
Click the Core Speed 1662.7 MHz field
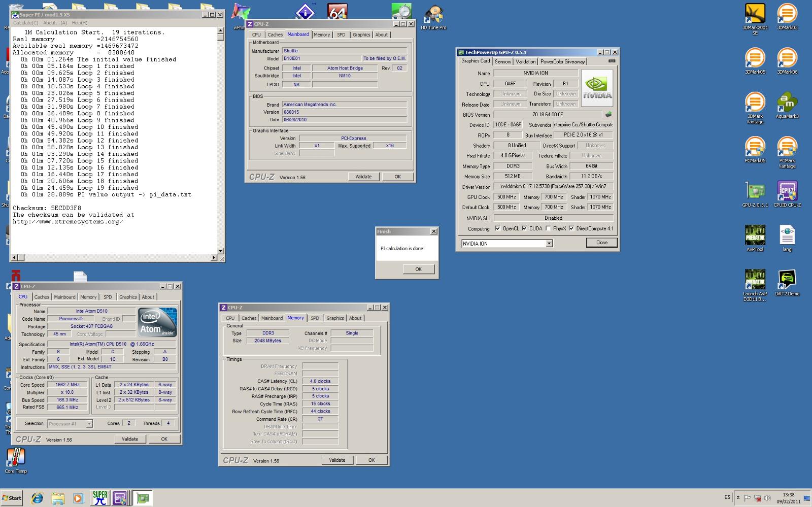(x=67, y=385)
